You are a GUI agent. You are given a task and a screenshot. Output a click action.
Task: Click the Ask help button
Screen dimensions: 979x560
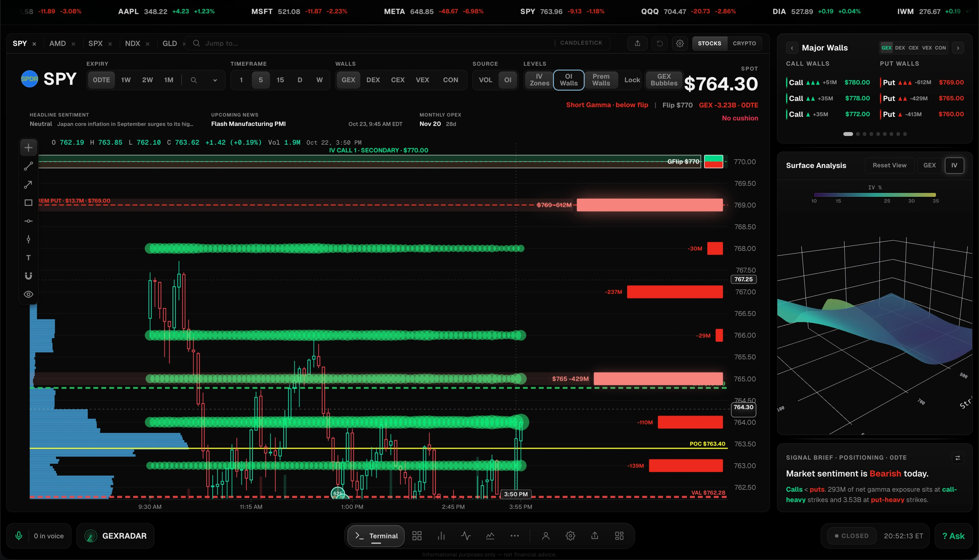pyautogui.click(x=953, y=536)
